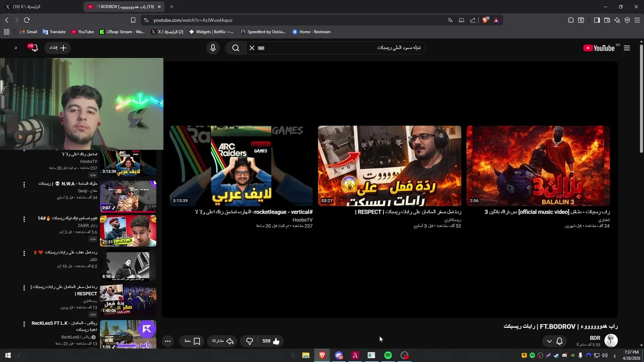
Task: Open the Brave Wallet icon
Action: point(607,20)
